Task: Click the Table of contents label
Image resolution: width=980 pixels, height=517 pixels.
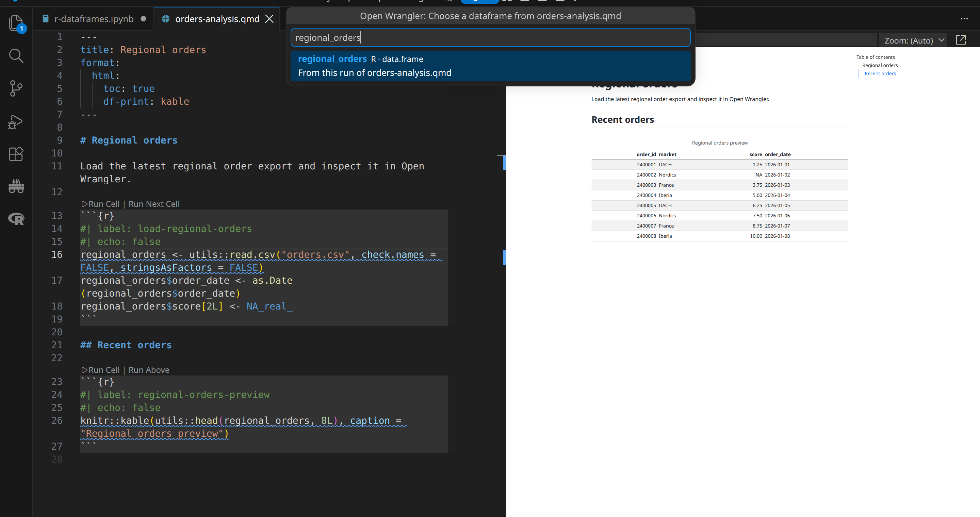Action: coord(876,57)
